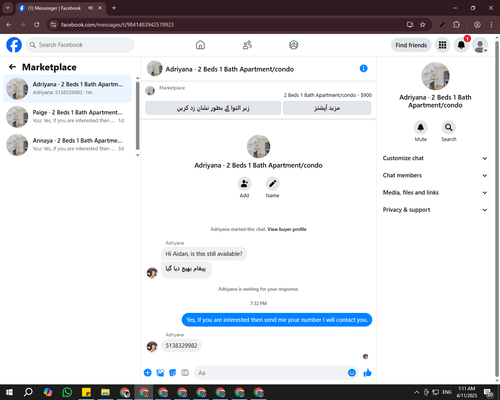This screenshot has height=400, width=500.
Task: Click the browser back arrow
Action: click(9, 25)
